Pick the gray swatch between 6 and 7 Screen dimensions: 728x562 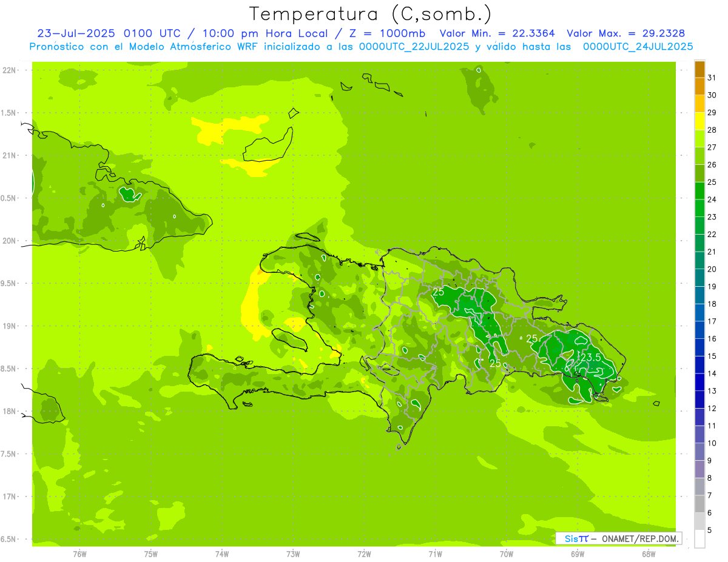699,504
